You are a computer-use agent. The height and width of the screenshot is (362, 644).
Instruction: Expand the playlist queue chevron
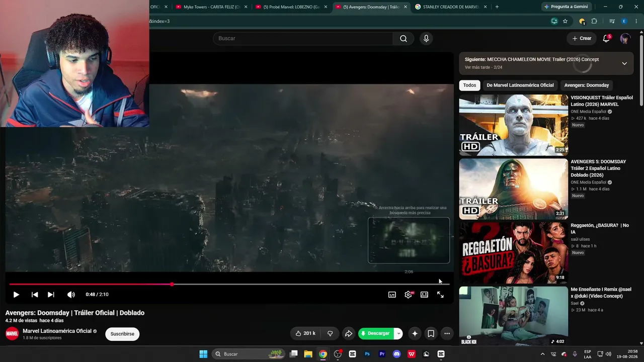tap(624, 63)
